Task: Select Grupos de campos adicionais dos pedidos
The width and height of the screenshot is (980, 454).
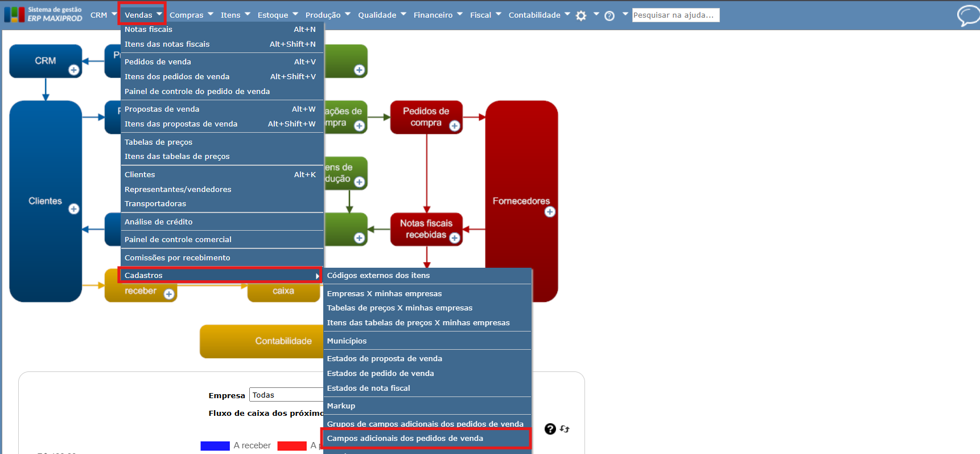Action: pos(427,424)
